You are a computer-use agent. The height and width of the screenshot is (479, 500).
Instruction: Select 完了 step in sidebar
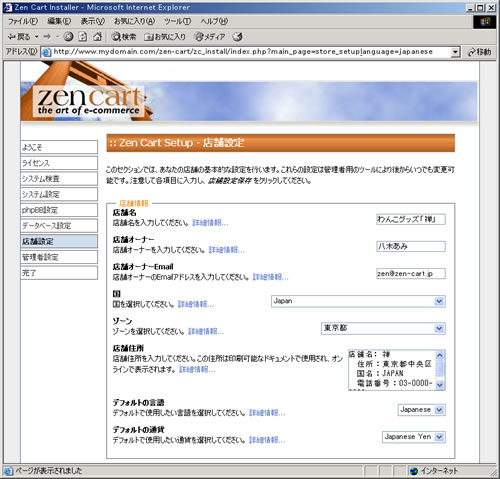click(x=59, y=273)
